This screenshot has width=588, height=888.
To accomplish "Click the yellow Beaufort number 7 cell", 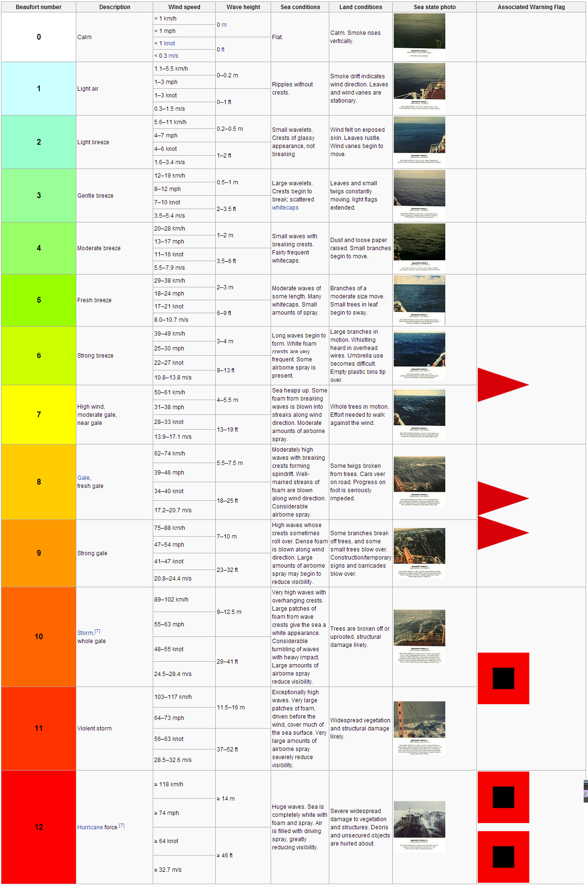I will click(x=39, y=414).
